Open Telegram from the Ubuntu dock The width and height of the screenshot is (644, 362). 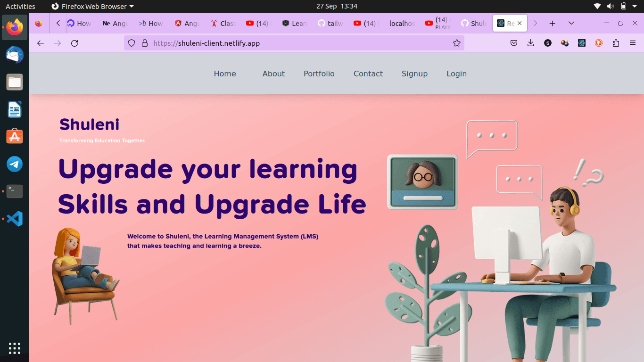tap(15, 164)
